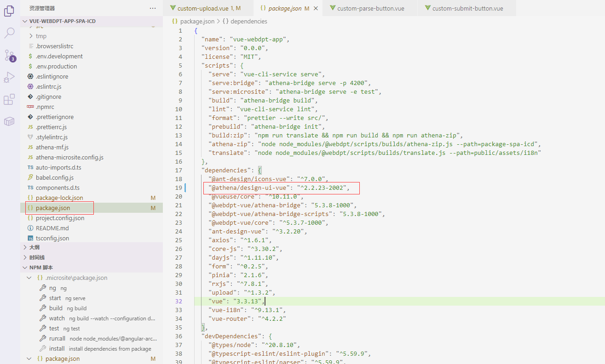
Task: Switch to the custom-upload.vue tab
Action: pyautogui.click(x=209, y=8)
